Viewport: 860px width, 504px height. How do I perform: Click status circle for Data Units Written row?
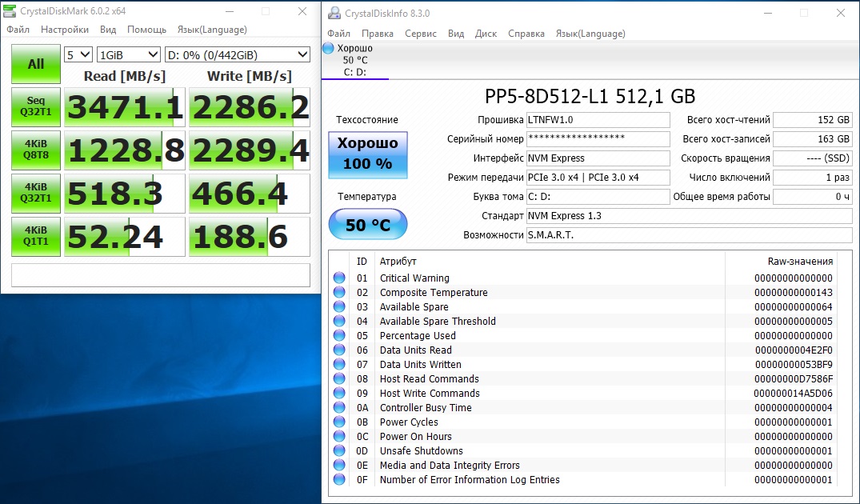point(339,364)
